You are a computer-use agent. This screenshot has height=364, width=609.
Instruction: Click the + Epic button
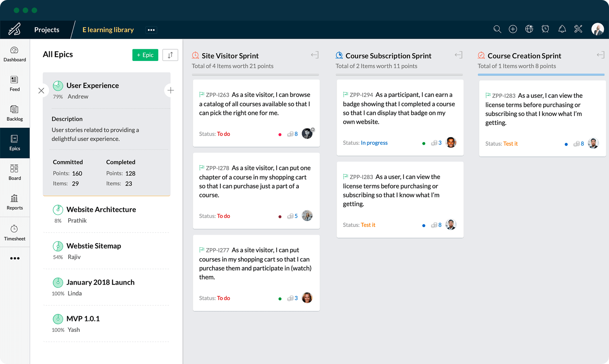click(145, 55)
